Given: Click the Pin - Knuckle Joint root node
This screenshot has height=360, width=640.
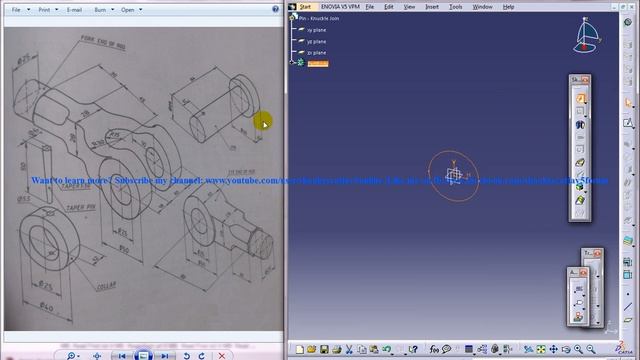Looking at the screenshot, I should point(319,18).
